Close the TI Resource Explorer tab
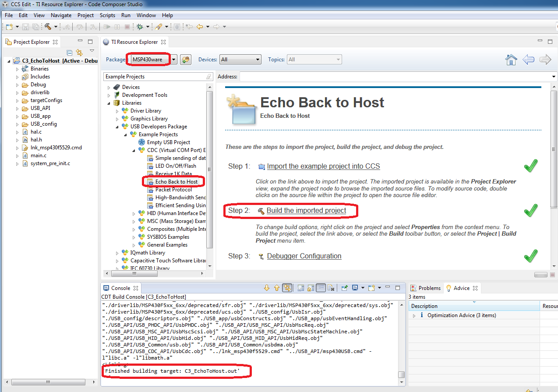 pyautogui.click(x=163, y=42)
